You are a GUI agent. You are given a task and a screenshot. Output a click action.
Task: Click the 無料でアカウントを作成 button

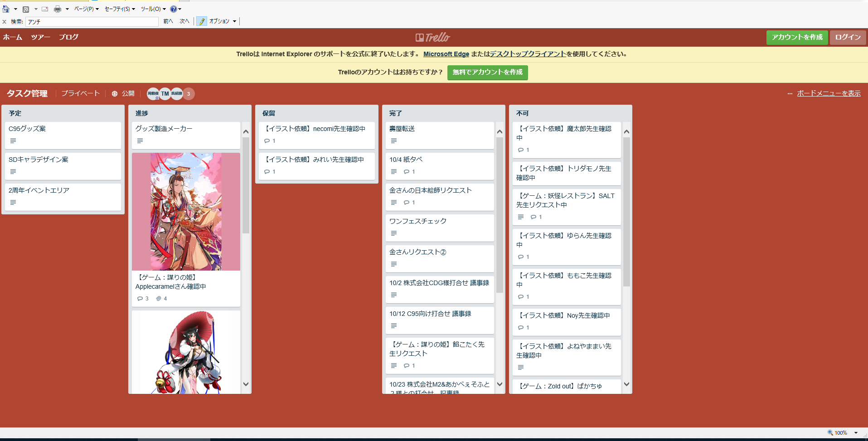tap(488, 73)
